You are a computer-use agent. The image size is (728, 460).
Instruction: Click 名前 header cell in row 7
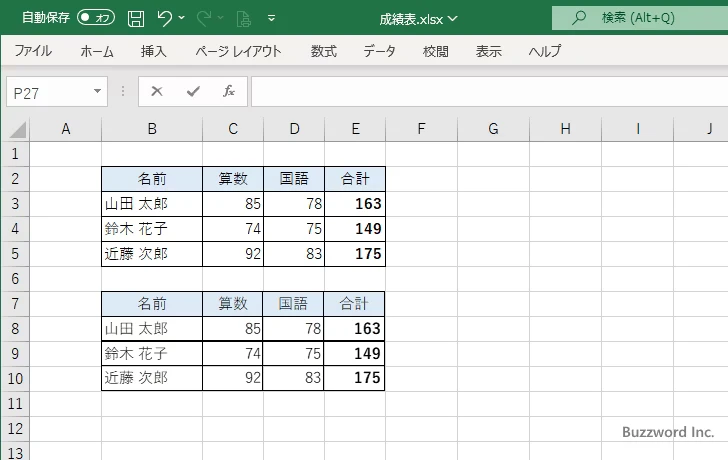point(152,304)
